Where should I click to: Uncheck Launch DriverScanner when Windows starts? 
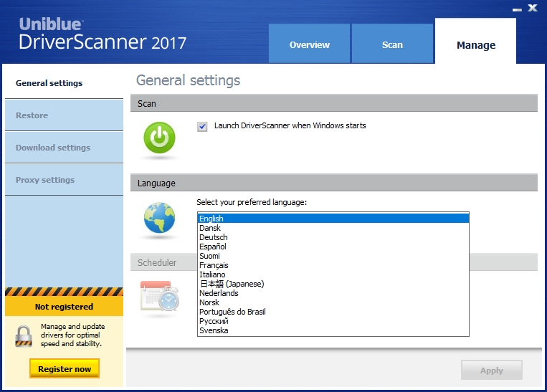coord(202,126)
